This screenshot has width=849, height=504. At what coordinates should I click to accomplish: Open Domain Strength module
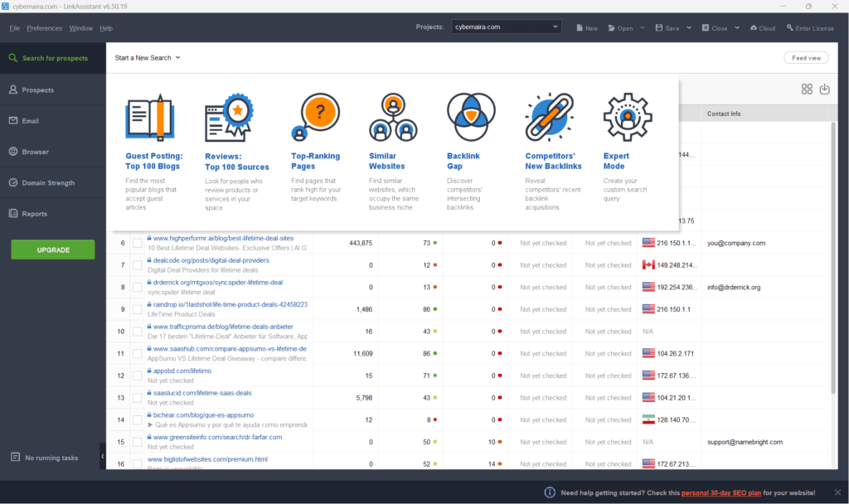coord(53,182)
